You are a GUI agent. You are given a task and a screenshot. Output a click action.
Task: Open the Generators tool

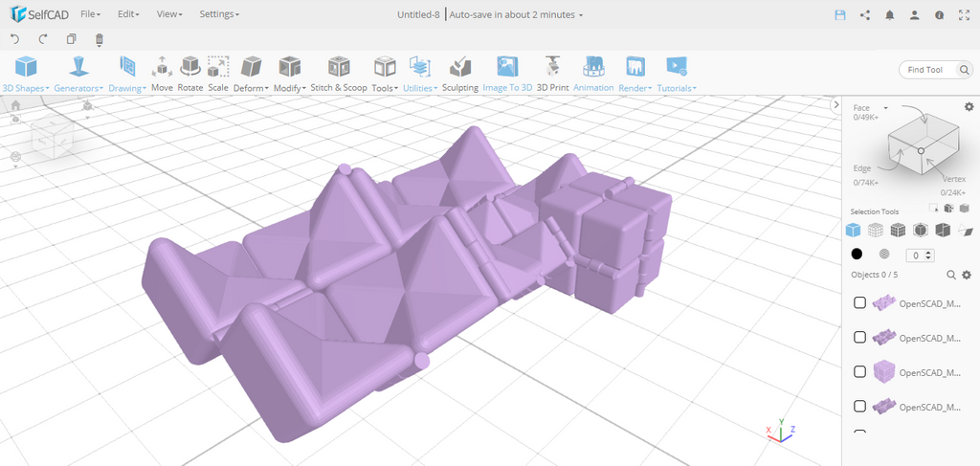pyautogui.click(x=78, y=74)
